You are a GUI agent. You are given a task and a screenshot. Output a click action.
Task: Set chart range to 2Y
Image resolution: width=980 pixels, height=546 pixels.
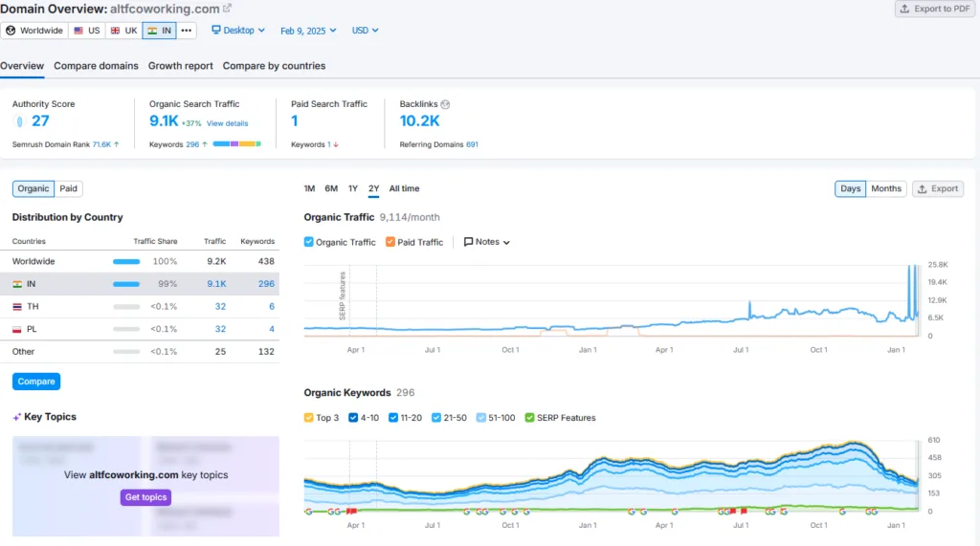click(x=374, y=188)
